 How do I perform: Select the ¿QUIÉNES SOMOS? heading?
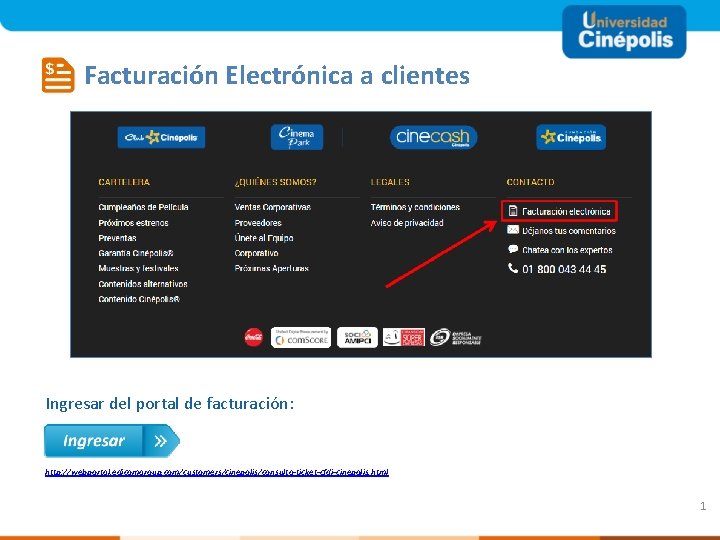(275, 182)
